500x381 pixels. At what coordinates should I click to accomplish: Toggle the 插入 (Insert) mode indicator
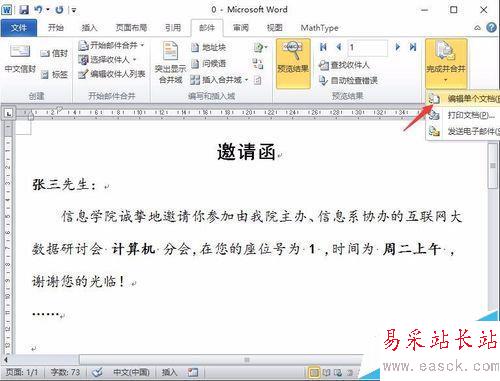169,372
